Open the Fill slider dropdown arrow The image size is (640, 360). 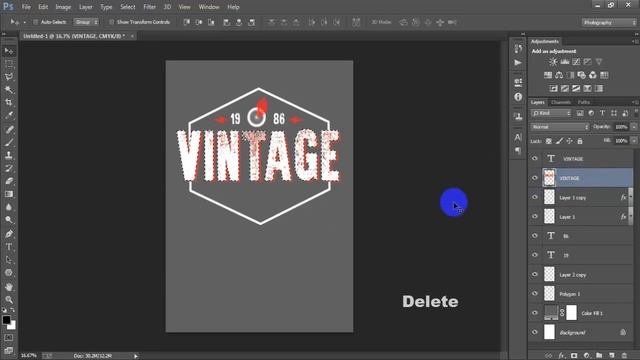point(634,141)
